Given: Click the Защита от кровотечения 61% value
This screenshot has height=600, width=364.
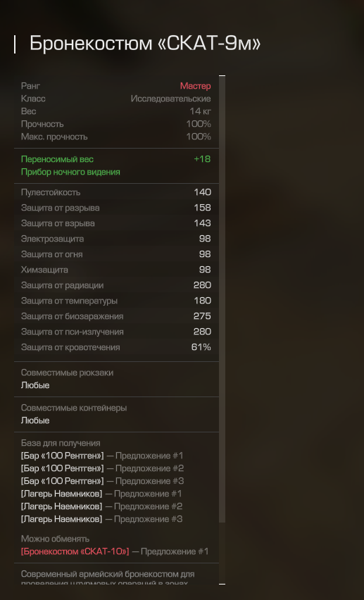Looking at the screenshot, I should [201, 347].
